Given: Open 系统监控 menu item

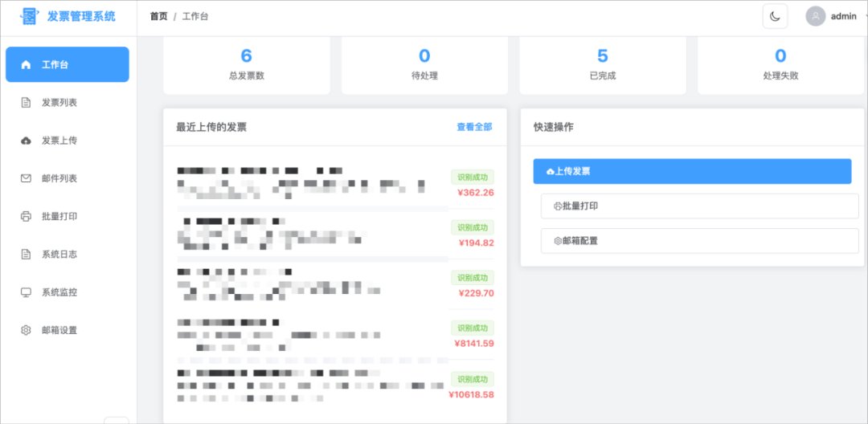Looking at the screenshot, I should click(x=68, y=291).
